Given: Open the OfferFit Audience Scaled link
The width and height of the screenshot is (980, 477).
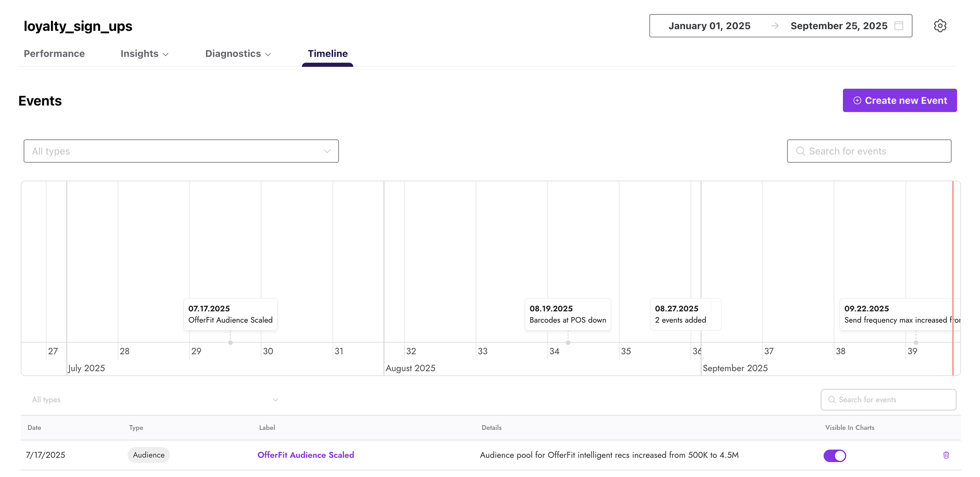Looking at the screenshot, I should click(305, 455).
